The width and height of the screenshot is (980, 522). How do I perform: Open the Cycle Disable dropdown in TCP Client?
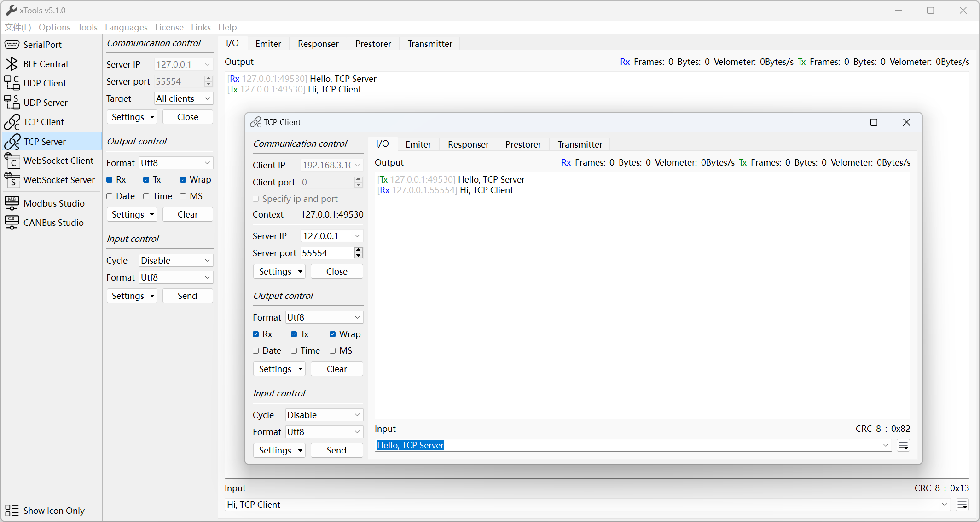tap(324, 415)
